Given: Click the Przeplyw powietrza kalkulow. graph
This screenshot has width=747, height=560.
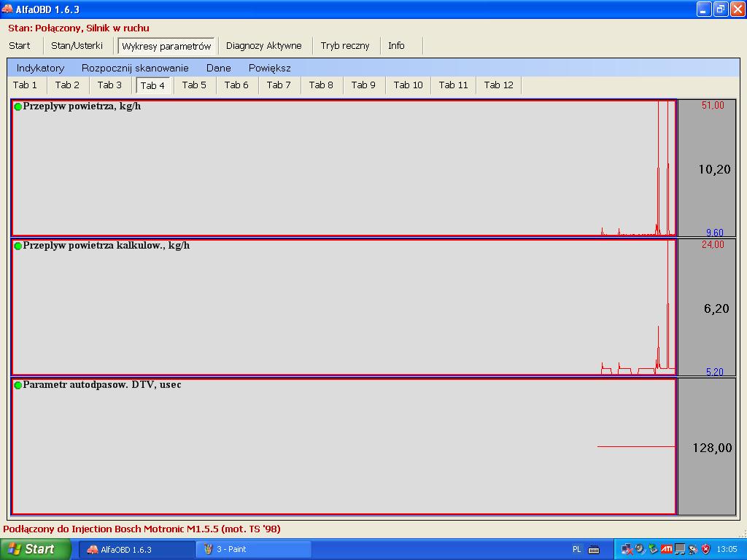Looking at the screenshot, I should tap(344, 307).
